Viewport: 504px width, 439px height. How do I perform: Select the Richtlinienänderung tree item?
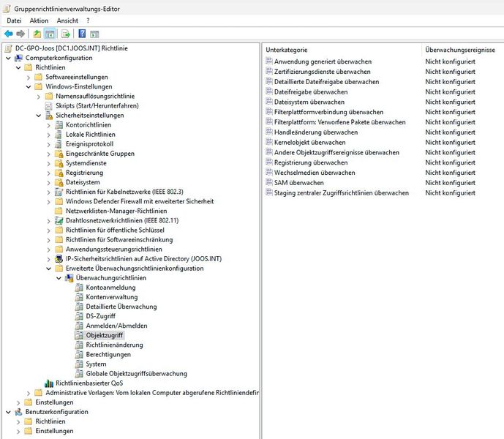(x=114, y=345)
